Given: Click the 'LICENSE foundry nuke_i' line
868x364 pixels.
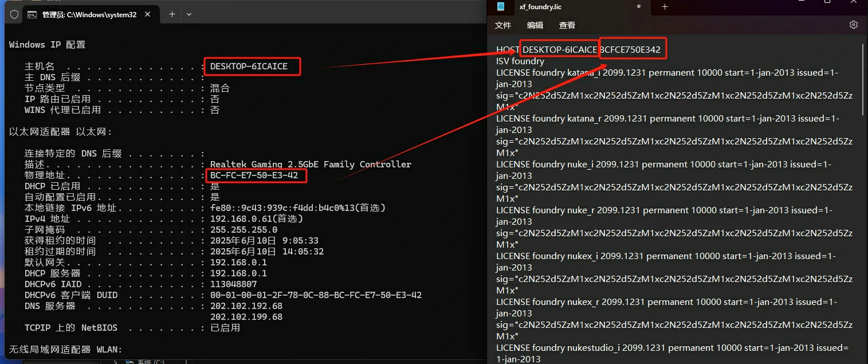Looking at the screenshot, I should click(x=663, y=165).
